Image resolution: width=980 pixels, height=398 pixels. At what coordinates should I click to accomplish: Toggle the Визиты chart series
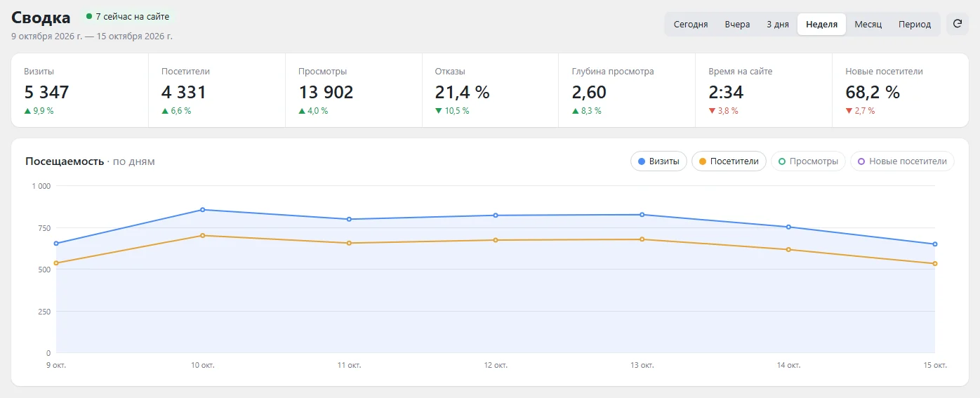pos(658,161)
